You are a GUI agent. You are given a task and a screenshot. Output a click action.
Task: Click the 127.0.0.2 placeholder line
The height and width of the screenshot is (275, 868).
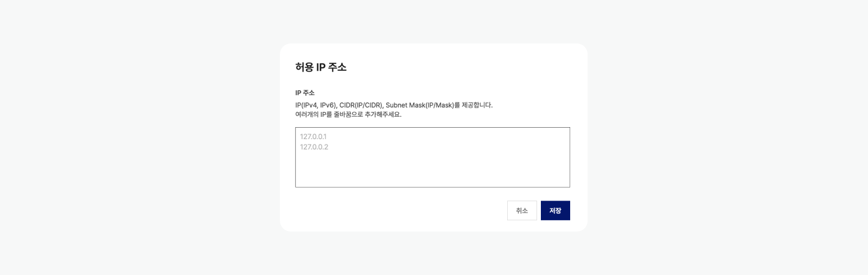[314, 147]
